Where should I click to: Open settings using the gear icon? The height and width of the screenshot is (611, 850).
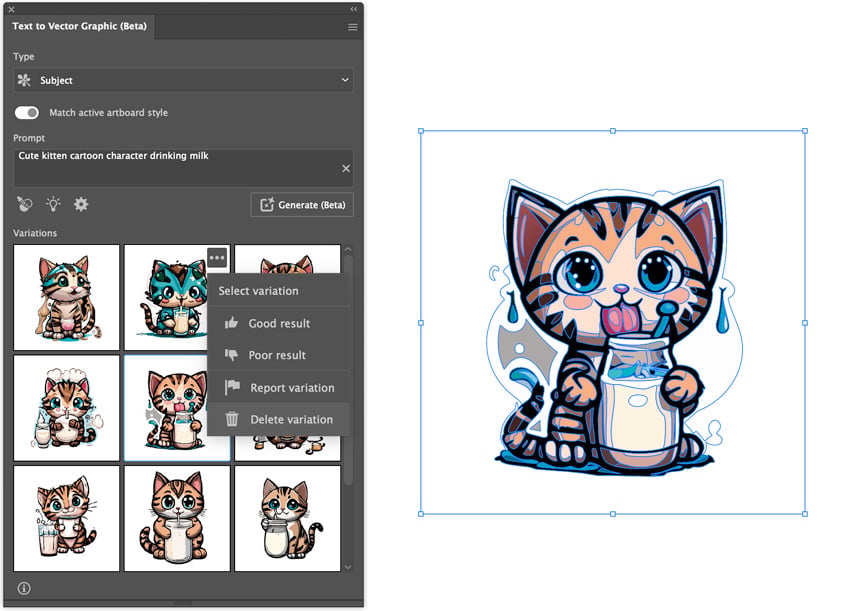coord(81,204)
